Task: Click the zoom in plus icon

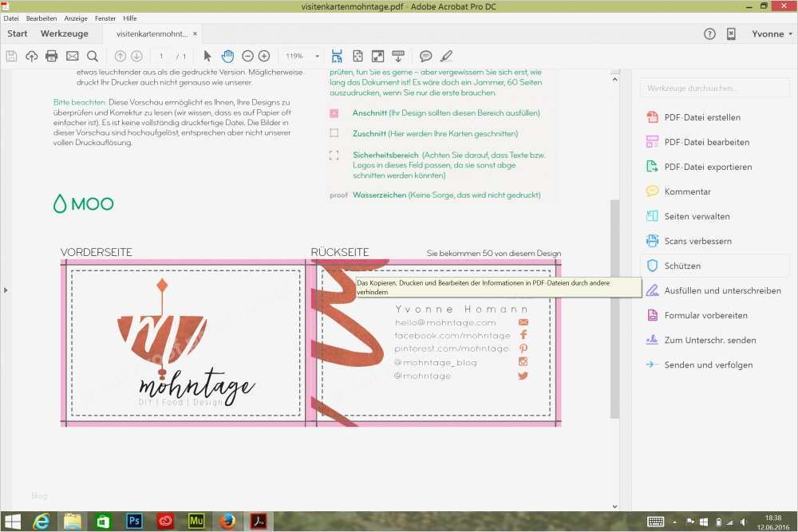Action: pos(264,56)
